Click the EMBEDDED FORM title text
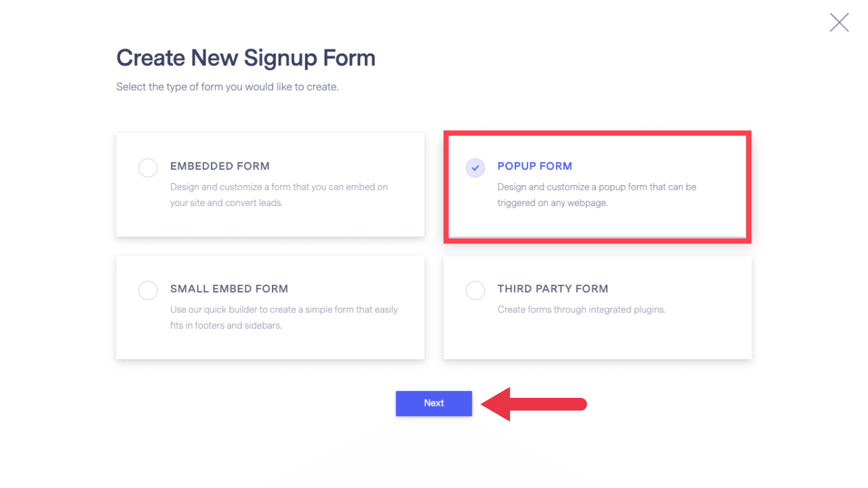 pyautogui.click(x=220, y=166)
